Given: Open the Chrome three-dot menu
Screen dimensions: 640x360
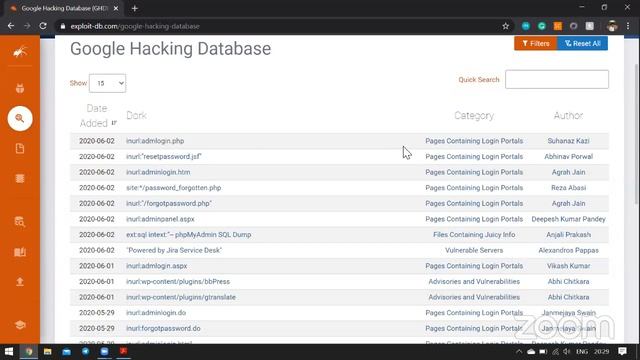Looking at the screenshot, I should (x=628, y=26).
